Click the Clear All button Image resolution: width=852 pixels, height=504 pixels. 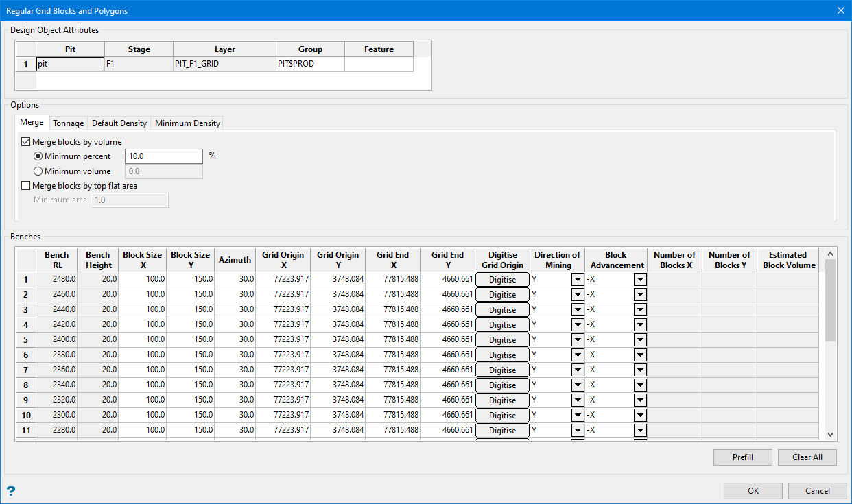(x=807, y=457)
